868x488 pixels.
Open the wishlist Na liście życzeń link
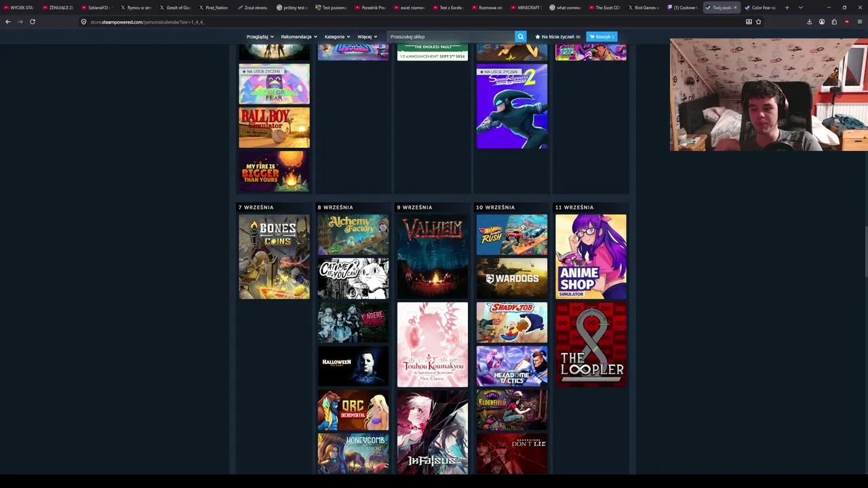pyautogui.click(x=557, y=37)
